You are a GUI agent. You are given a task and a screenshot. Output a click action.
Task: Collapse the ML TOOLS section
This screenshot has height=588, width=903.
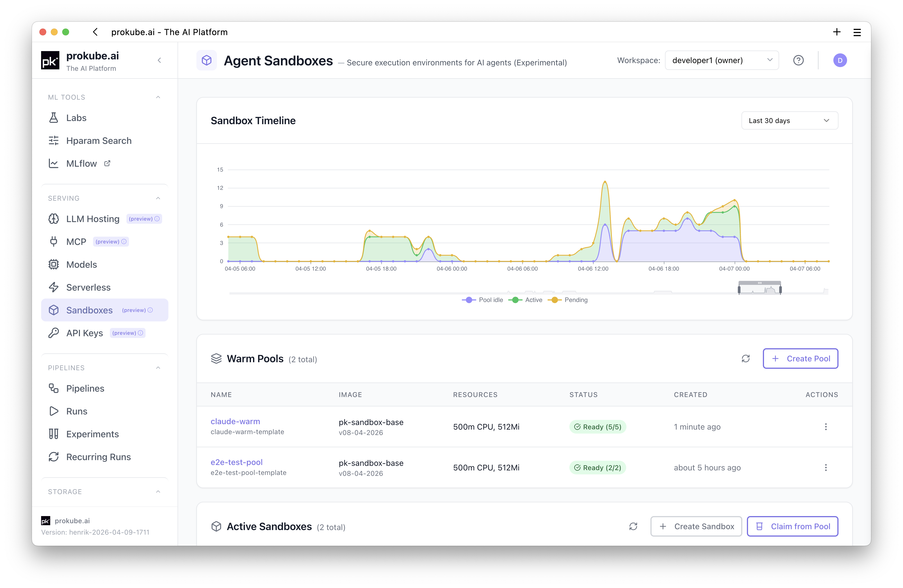coord(158,97)
